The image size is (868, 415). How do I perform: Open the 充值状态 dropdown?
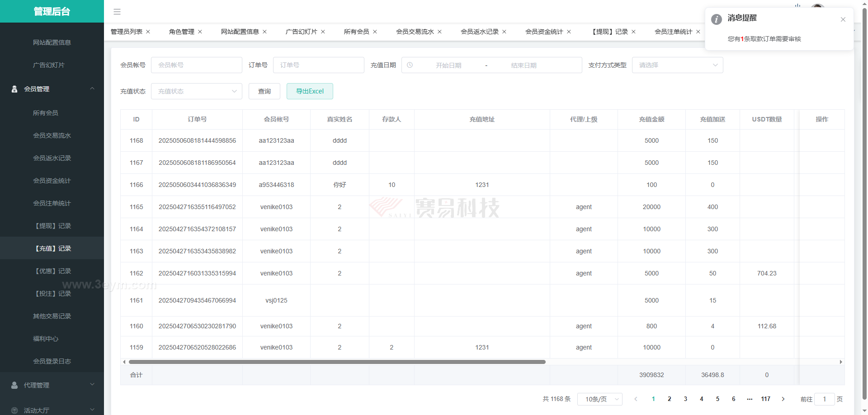coord(196,91)
